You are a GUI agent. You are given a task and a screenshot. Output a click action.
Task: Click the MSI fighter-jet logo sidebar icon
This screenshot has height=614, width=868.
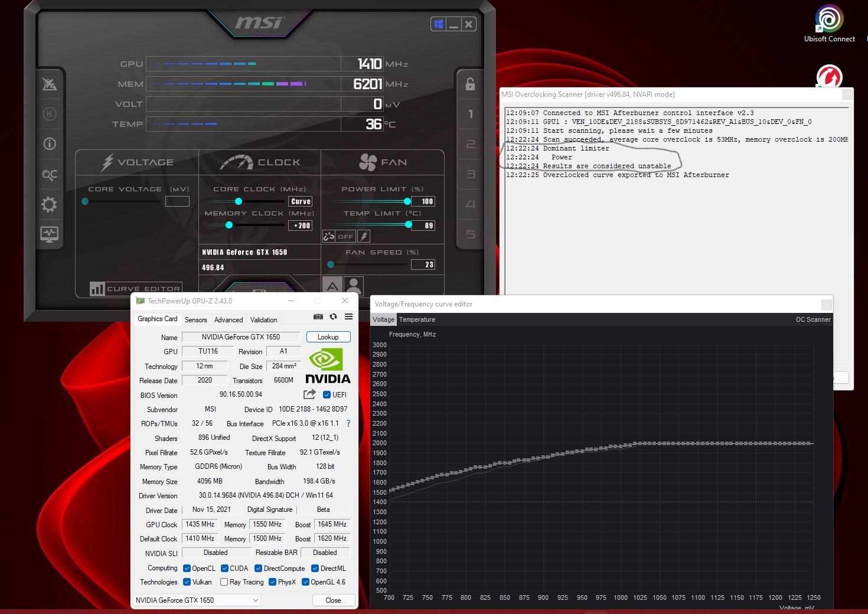coord(50,84)
